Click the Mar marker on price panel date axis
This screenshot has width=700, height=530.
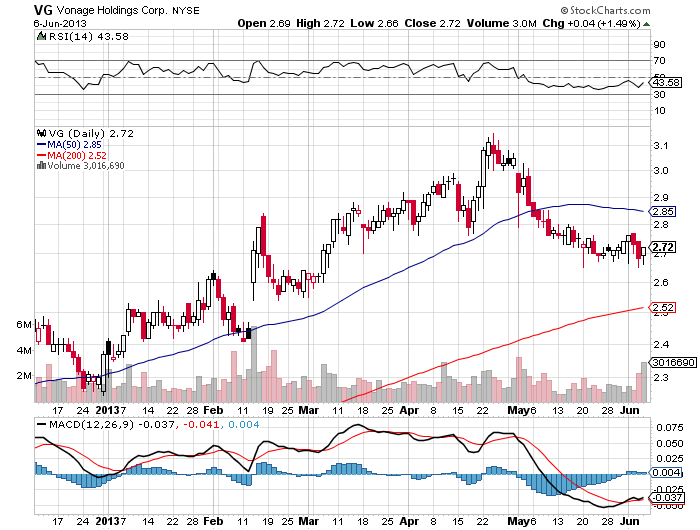coord(308,410)
